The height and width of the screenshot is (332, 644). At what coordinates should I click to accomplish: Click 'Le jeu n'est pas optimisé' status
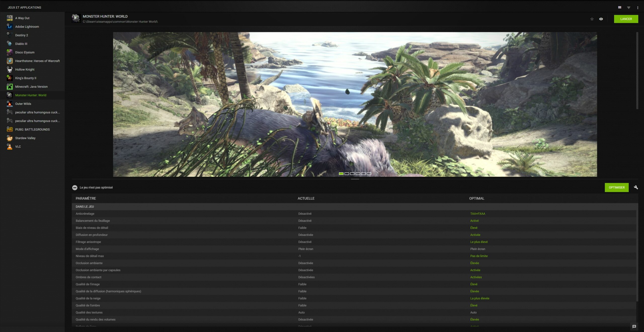(96, 187)
